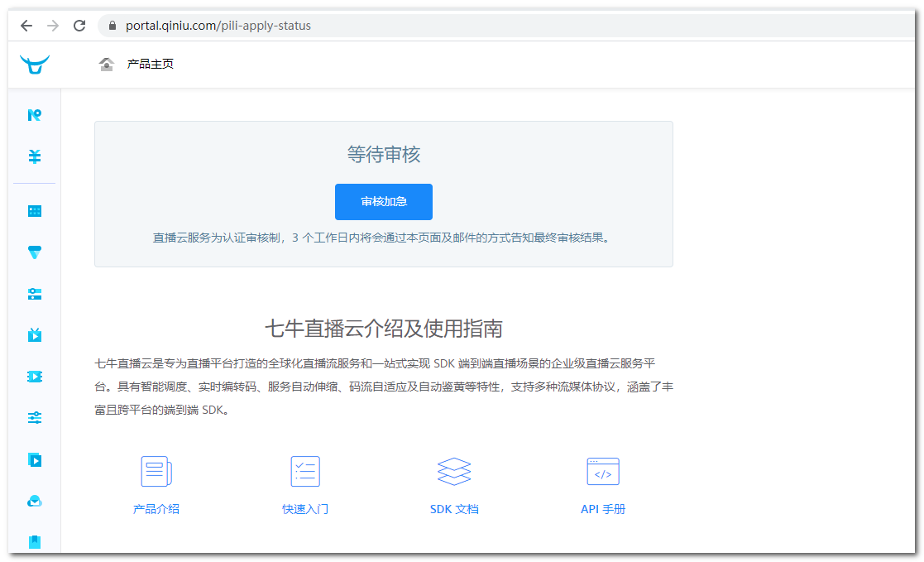924x562 pixels.
Task: Click the padlock site security icon
Action: (x=113, y=26)
